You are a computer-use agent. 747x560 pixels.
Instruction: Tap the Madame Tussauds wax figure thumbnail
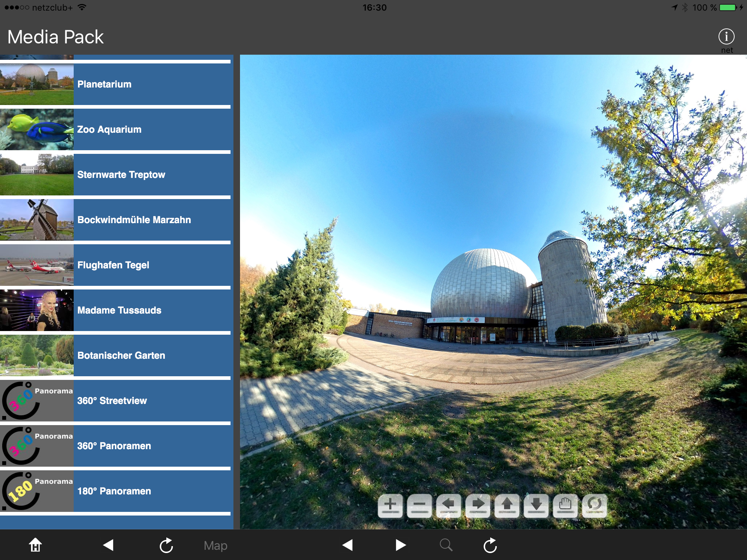pyautogui.click(x=36, y=310)
